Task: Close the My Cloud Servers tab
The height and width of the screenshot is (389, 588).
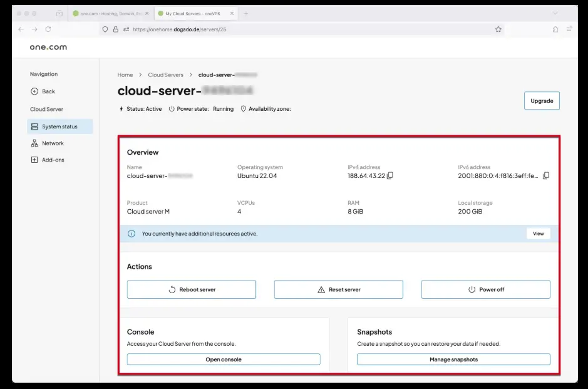Action: (x=232, y=14)
